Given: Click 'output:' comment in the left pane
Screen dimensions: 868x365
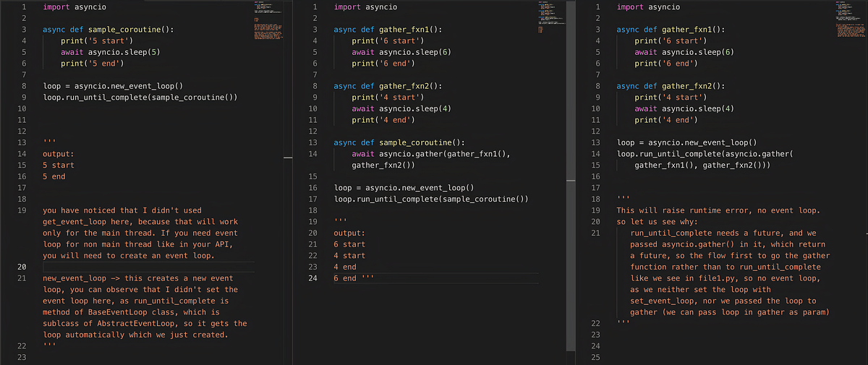Looking at the screenshot, I should (x=59, y=153).
